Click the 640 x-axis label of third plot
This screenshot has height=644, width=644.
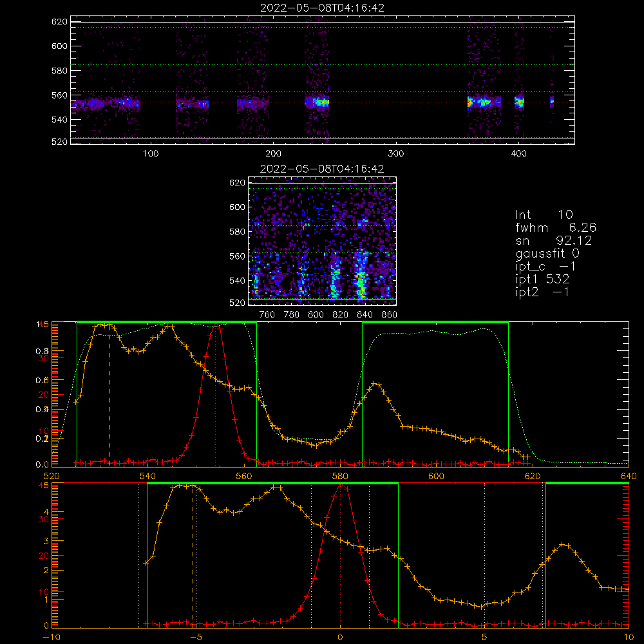click(629, 477)
